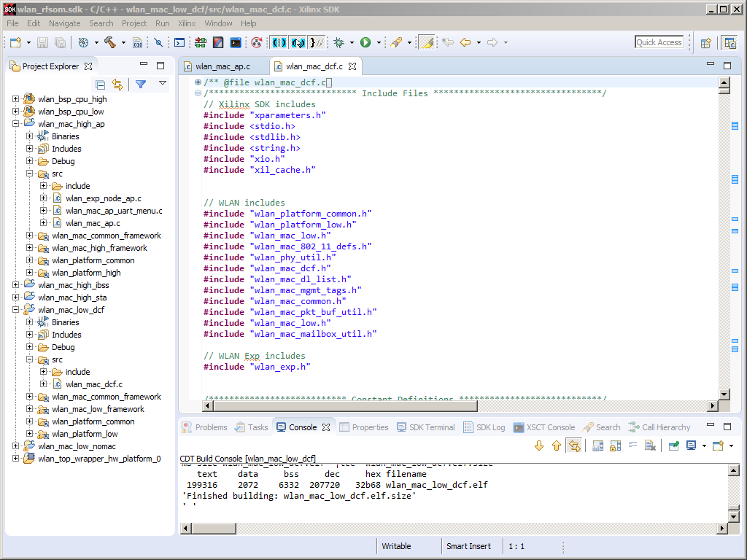The height and width of the screenshot is (560, 747).
Task: Open the Run button dropdown arrow
Action: (379, 42)
